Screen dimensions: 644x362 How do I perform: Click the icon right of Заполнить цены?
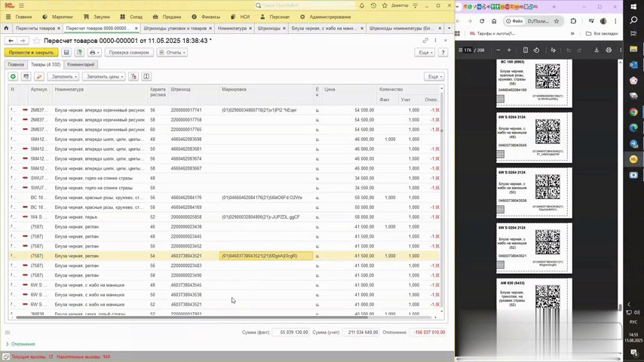133,76
